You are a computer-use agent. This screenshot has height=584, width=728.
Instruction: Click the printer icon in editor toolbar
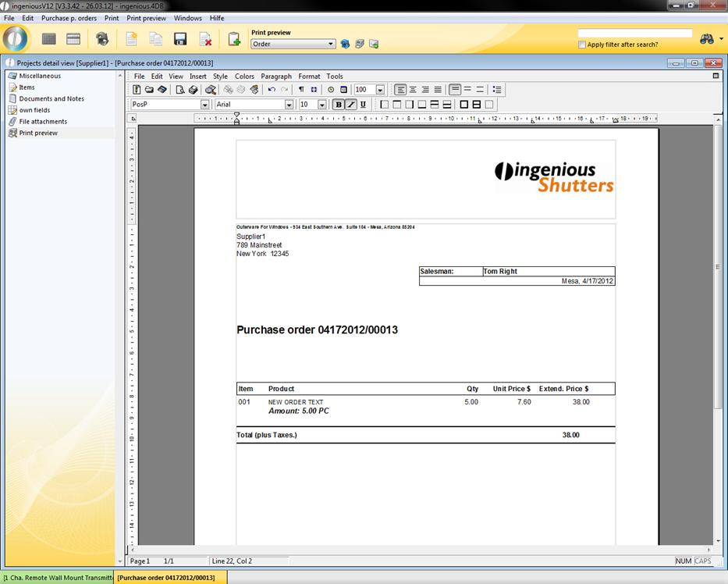click(x=193, y=90)
